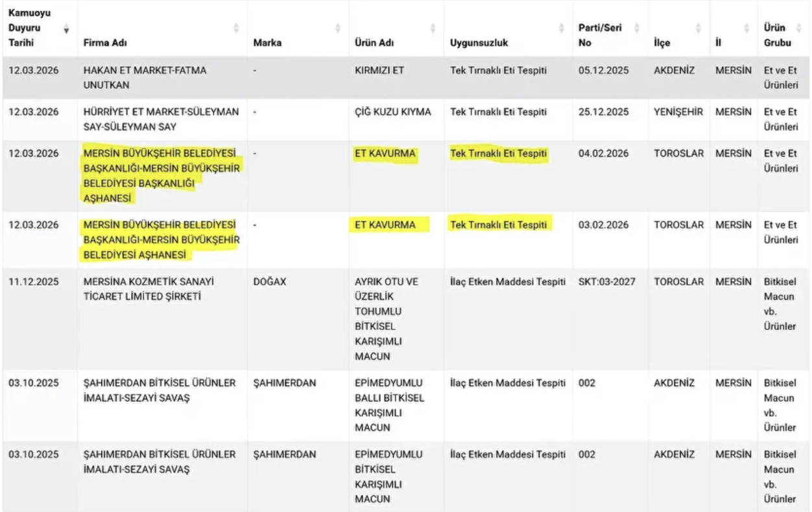812x512 pixels.
Task: Select MERSİNA KOZMETİK SANAYİ firm name
Action: point(149,289)
